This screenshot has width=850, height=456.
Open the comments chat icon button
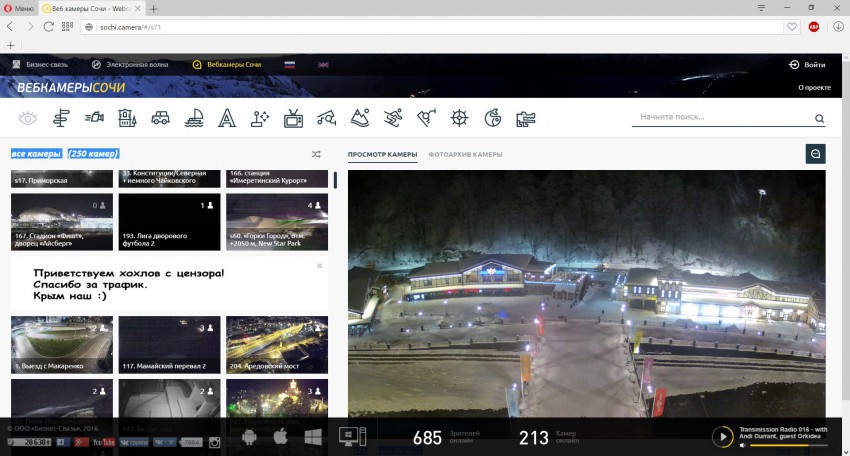815,154
